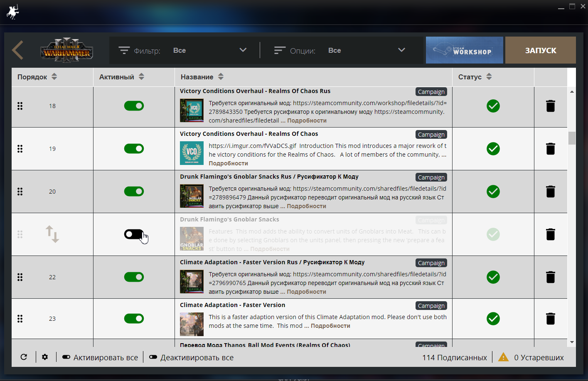Viewport: 588px width, 381px height.
Task: Delete mod in row 18 with trash icon
Action: (551, 106)
